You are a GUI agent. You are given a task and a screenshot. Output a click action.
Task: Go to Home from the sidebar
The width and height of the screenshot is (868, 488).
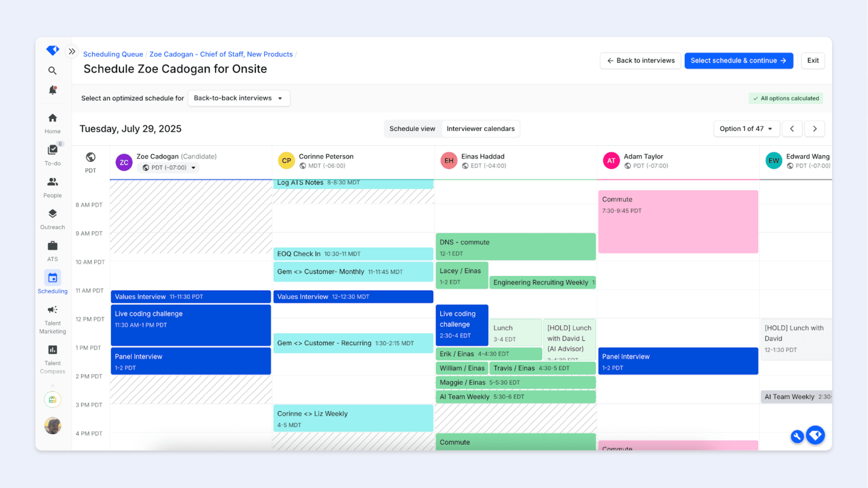(x=53, y=120)
